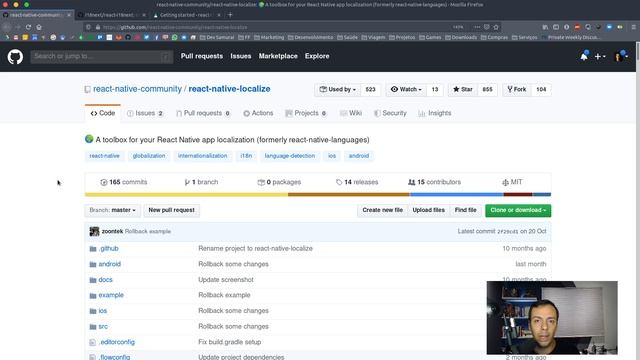Open Firefox hamburger menu
The image size is (640, 360).
click(633, 27)
